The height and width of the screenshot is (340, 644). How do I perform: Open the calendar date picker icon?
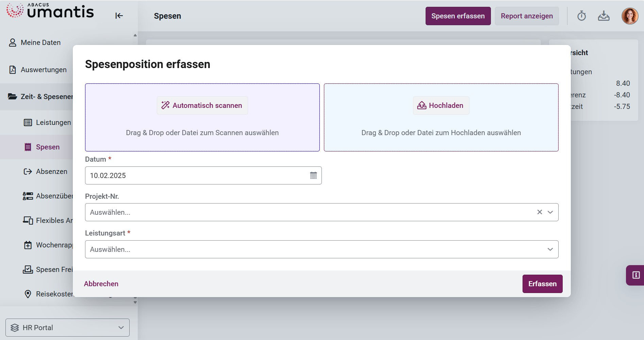click(313, 176)
